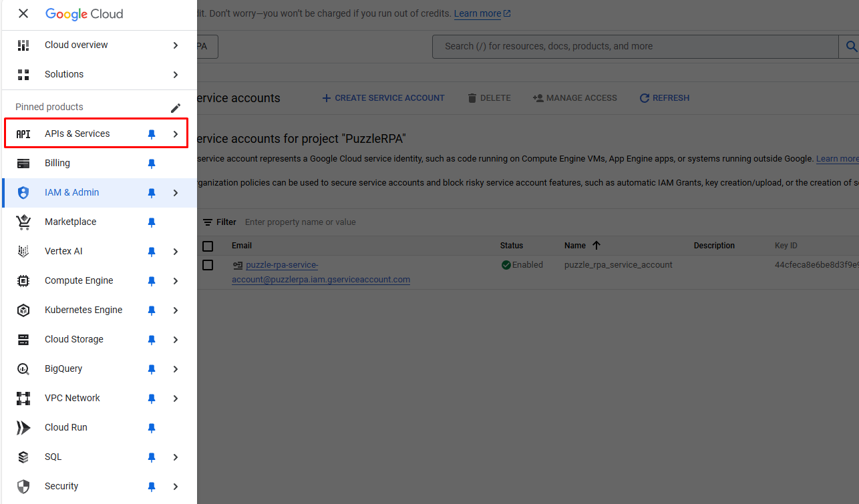Unpin IAM & Admin from pinned products
This screenshot has width=859, height=504.
[x=152, y=193]
